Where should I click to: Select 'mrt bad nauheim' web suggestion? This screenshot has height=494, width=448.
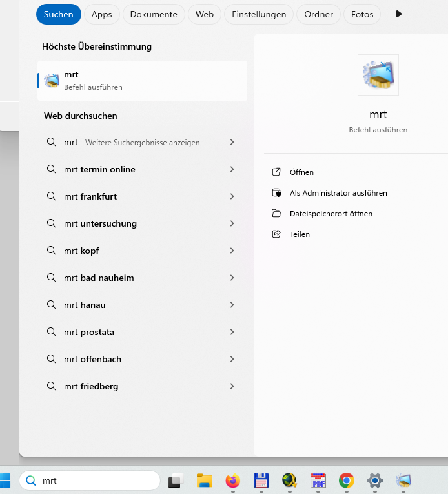pyautogui.click(x=143, y=278)
